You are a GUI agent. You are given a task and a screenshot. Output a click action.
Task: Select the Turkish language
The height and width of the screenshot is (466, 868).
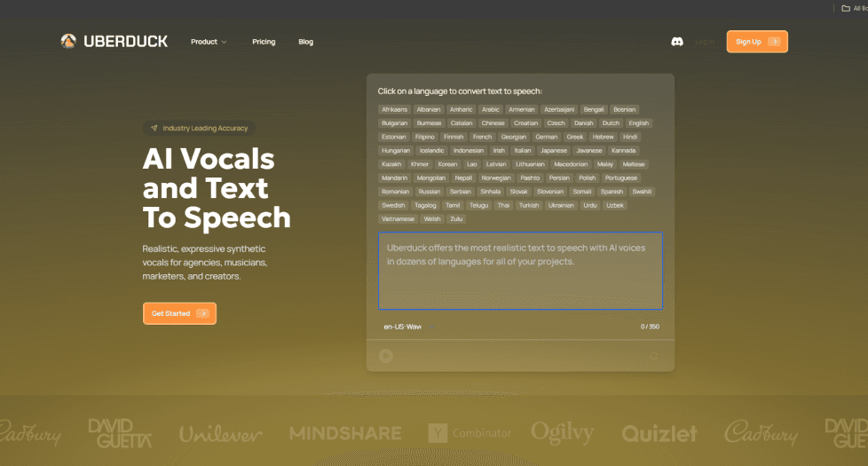point(529,205)
